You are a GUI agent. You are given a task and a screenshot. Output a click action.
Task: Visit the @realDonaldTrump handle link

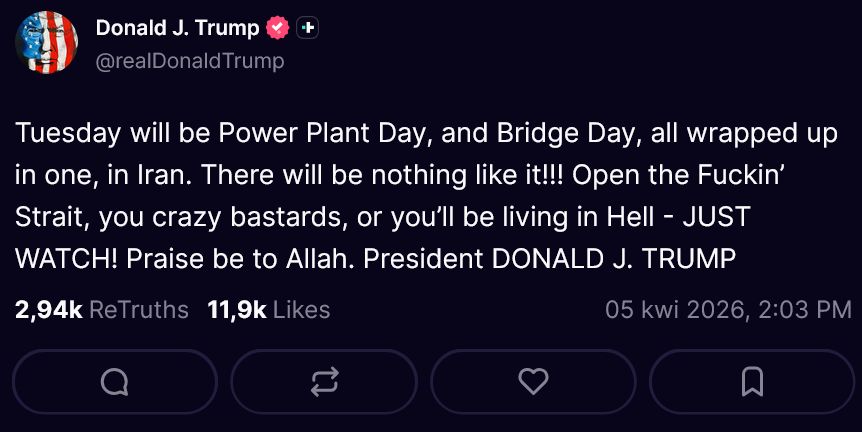tap(190, 61)
